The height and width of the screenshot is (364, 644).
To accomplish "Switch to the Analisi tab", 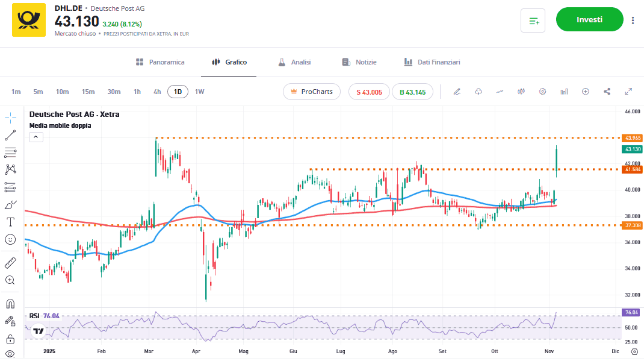I will tap(294, 62).
